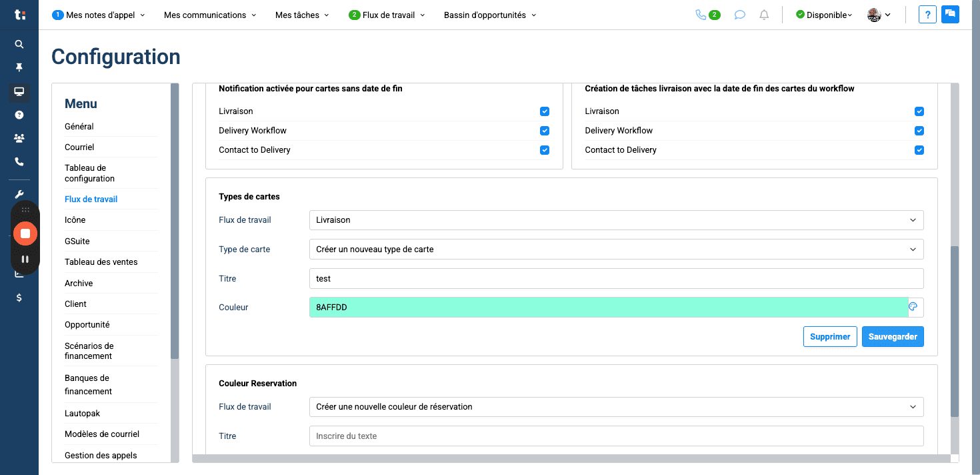The width and height of the screenshot is (980, 475).
Task: Grab the recorder widget drag handle
Action: (25, 209)
